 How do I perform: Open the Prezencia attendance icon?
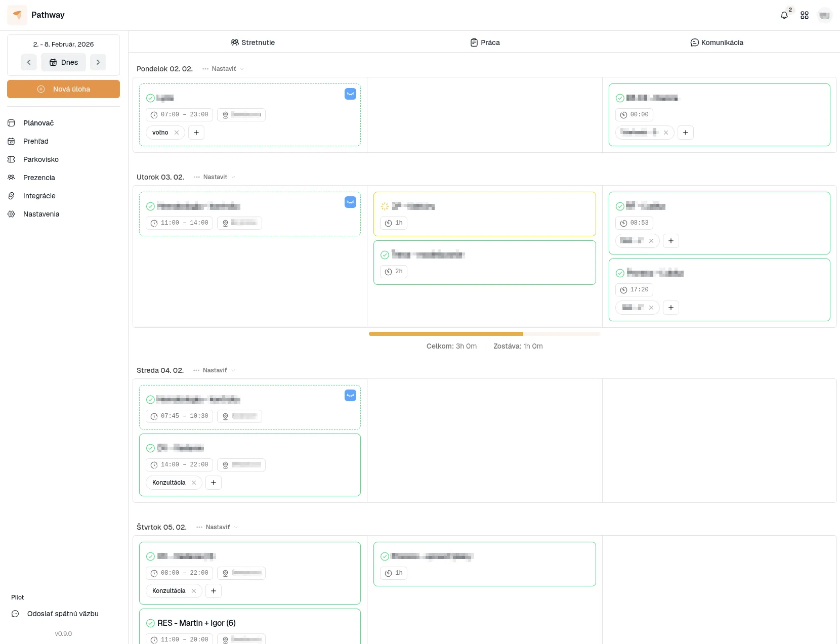11,178
